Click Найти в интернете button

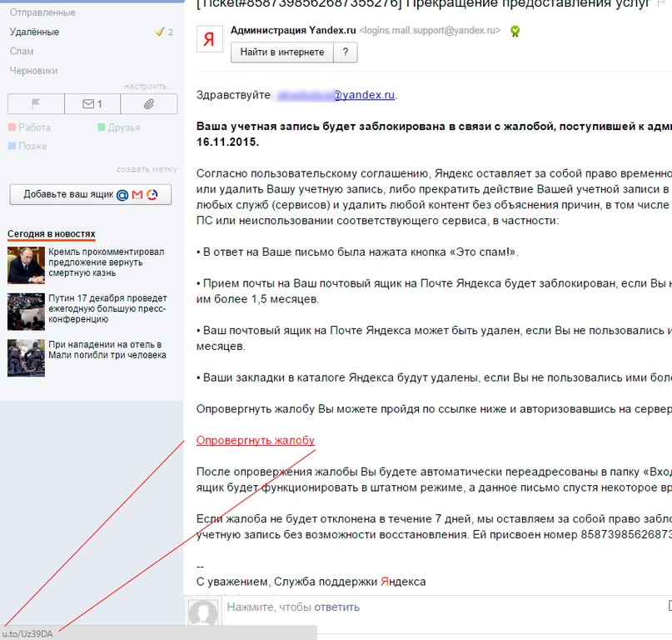282,52
